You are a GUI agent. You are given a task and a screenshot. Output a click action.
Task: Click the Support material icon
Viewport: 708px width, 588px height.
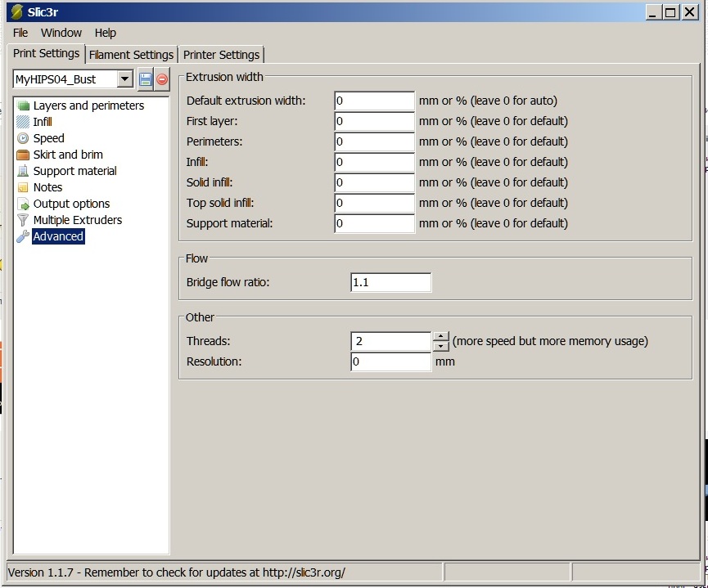(23, 171)
